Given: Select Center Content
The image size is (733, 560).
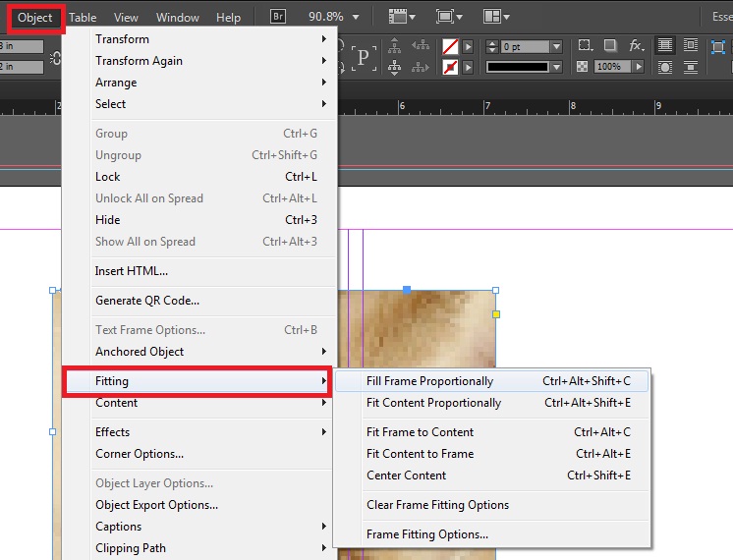Looking at the screenshot, I should [492, 475].
